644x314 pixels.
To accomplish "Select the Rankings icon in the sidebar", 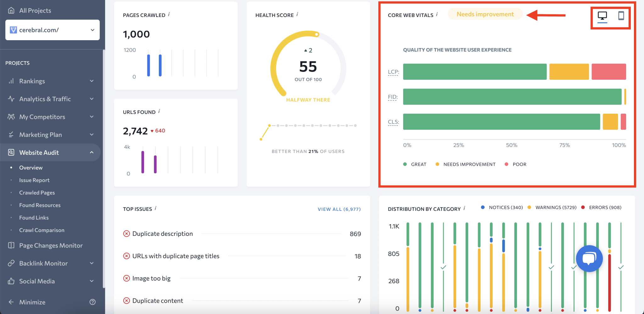I will 11,81.
